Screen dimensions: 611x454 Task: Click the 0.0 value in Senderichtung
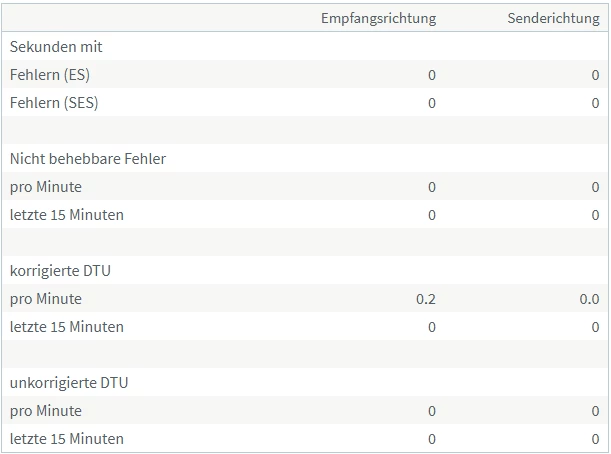(x=589, y=298)
